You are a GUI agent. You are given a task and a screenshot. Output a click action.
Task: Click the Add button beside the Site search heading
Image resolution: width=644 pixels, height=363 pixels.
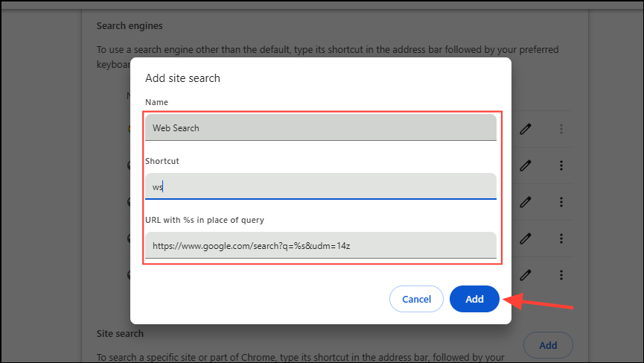548,345
